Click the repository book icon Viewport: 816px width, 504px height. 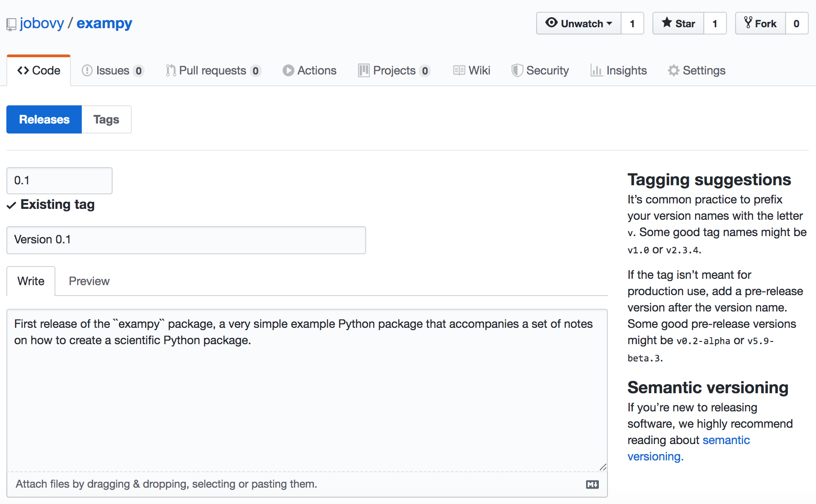click(11, 25)
